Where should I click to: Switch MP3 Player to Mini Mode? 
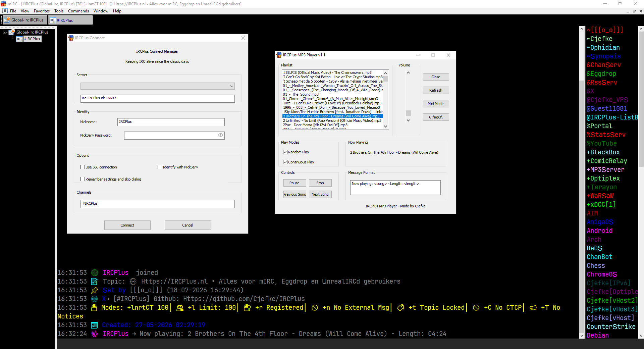(436, 104)
